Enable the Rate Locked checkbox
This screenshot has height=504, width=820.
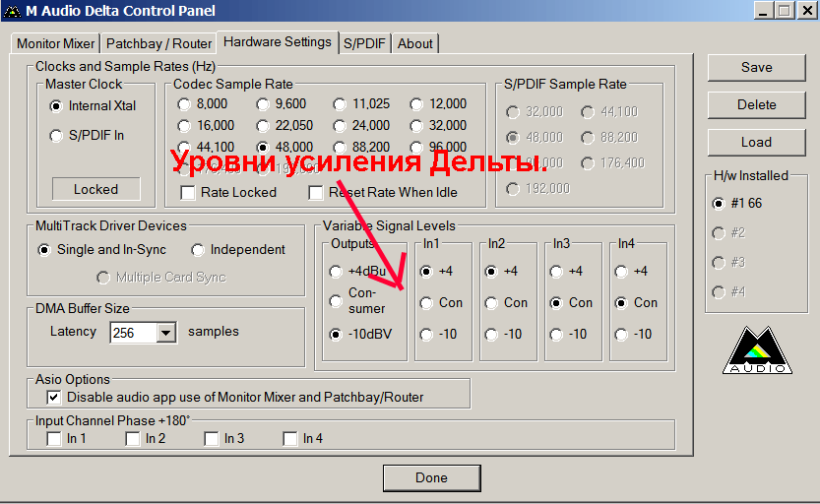(188, 193)
